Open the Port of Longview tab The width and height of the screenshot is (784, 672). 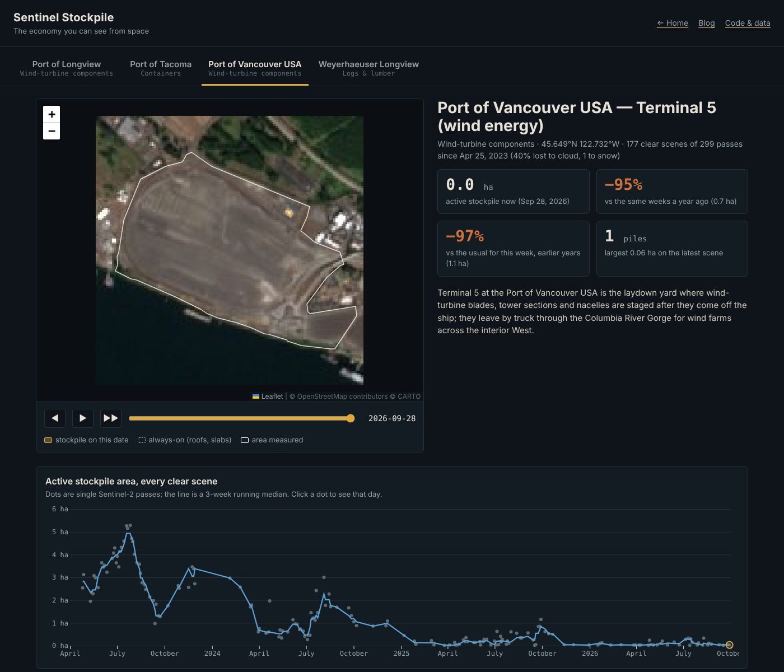point(67,68)
